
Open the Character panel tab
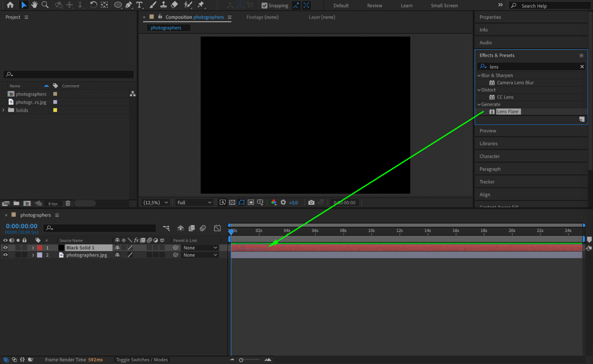click(x=489, y=156)
